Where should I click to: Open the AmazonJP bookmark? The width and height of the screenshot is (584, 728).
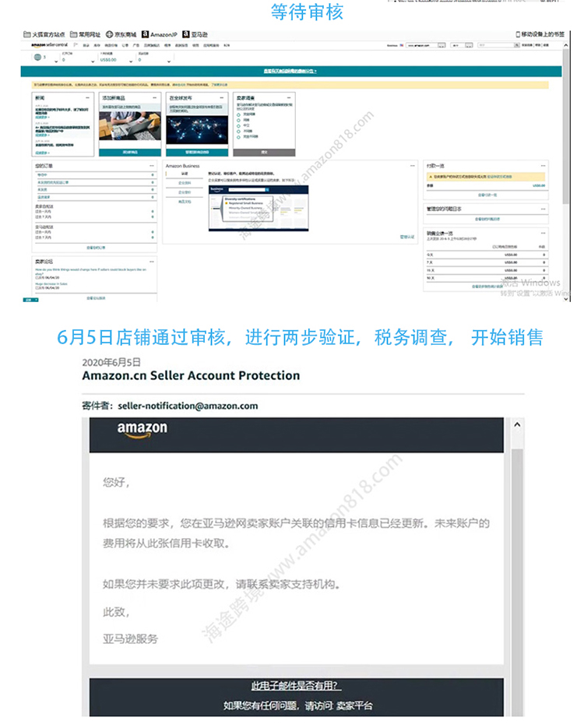tap(159, 34)
